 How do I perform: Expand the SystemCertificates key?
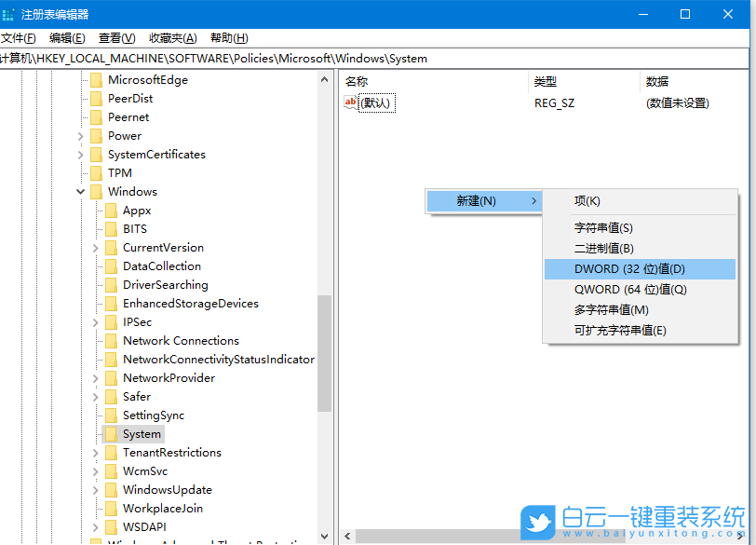coord(80,154)
